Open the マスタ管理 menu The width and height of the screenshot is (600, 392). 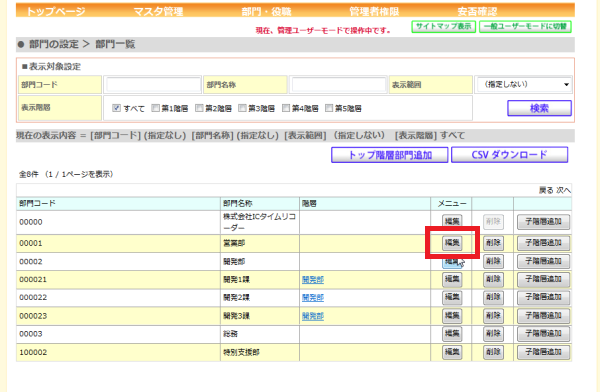[158, 11]
